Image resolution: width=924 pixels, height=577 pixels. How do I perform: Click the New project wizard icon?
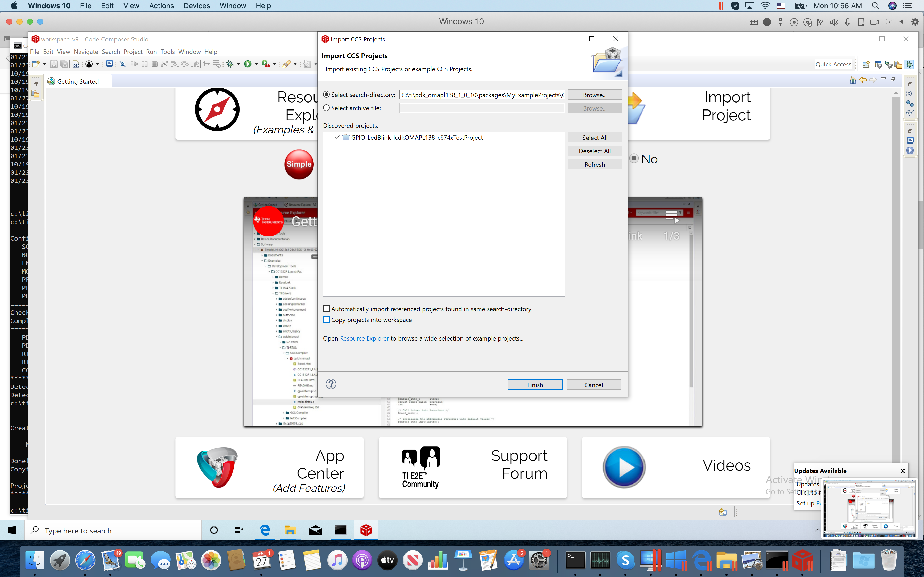point(36,64)
